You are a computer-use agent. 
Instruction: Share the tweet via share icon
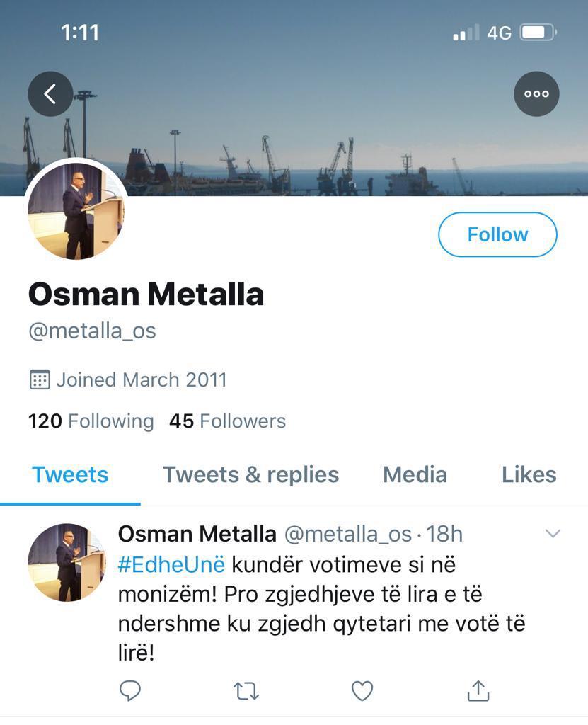point(478,690)
